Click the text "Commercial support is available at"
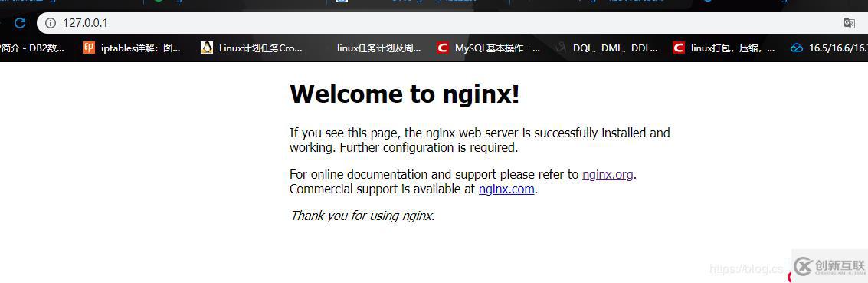 pos(382,189)
